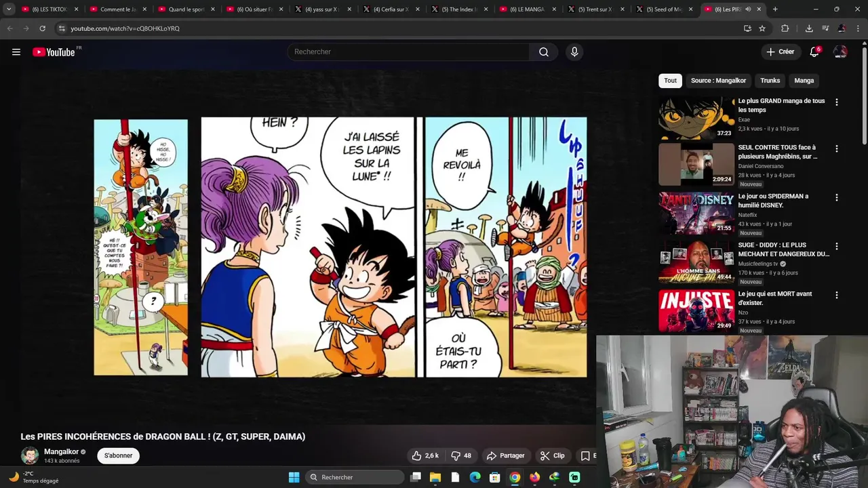Open options for 'Le jeu qui est MORT' video
Viewport: 868px width, 488px height.
[836, 295]
